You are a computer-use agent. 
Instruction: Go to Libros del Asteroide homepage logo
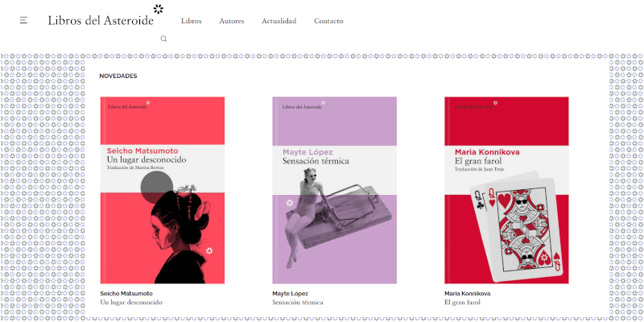click(100, 21)
